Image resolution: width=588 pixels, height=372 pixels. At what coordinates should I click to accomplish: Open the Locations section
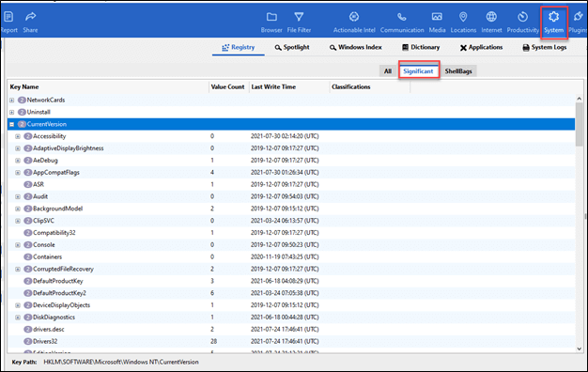coord(463,22)
